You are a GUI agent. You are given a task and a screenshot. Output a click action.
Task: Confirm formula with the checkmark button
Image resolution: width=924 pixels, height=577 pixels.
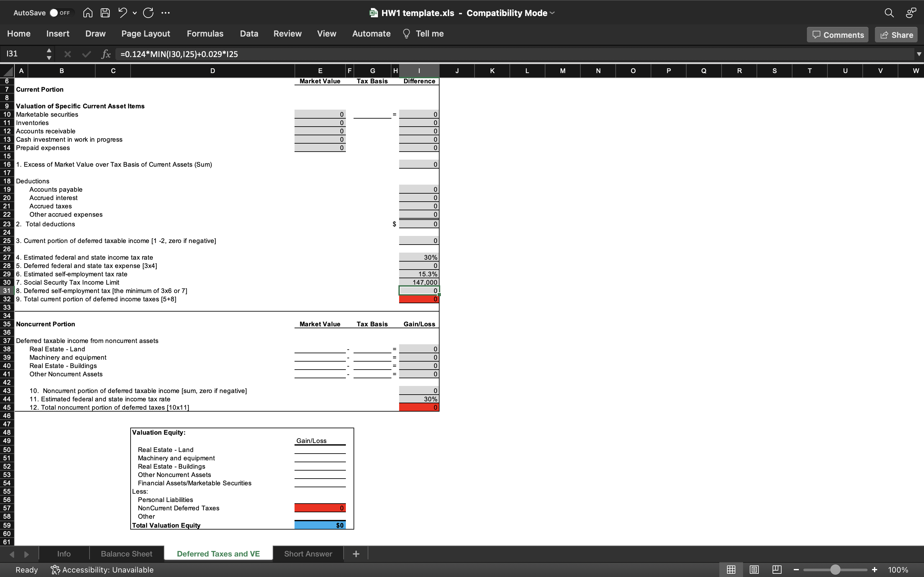tap(86, 54)
